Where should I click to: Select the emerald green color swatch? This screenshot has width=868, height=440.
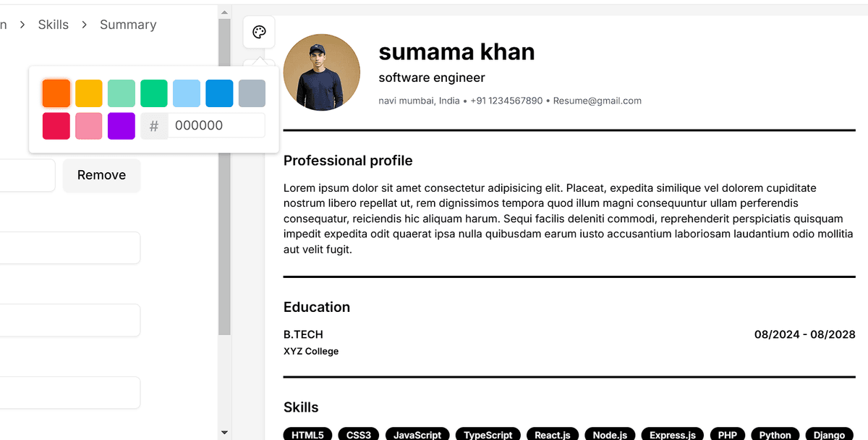point(154,93)
